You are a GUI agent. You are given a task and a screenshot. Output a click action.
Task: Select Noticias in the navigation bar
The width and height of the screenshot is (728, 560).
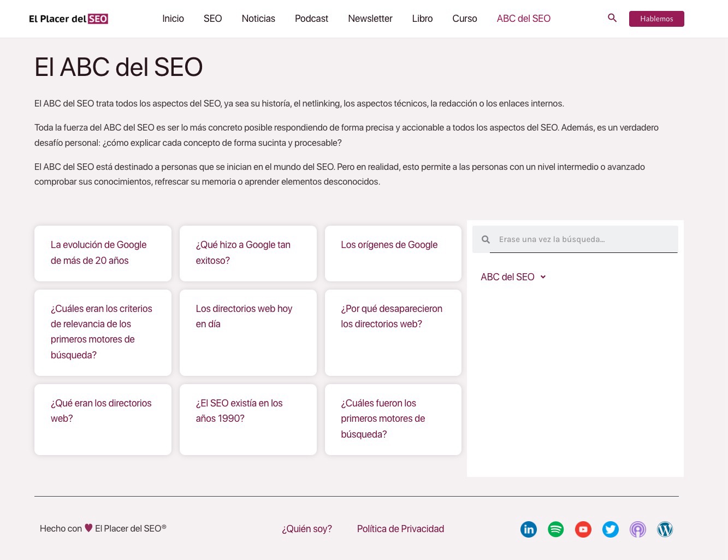click(x=258, y=19)
